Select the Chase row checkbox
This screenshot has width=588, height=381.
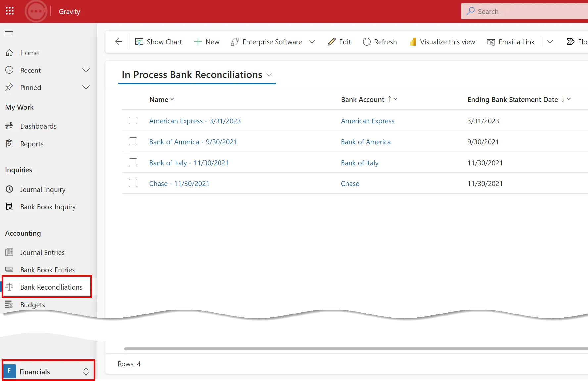133,183
